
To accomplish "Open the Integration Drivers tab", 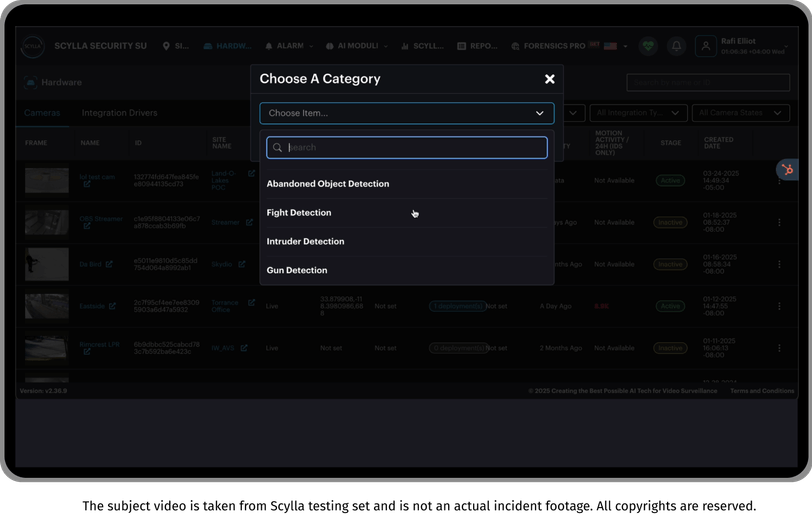I will (x=120, y=113).
